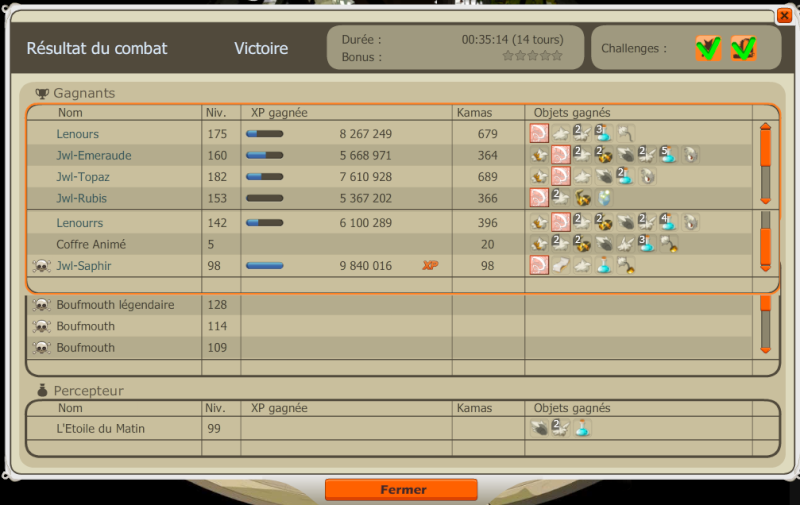Click the trophy icon beside Gagnants
Viewport: 800px width, 505px height.
(x=42, y=93)
